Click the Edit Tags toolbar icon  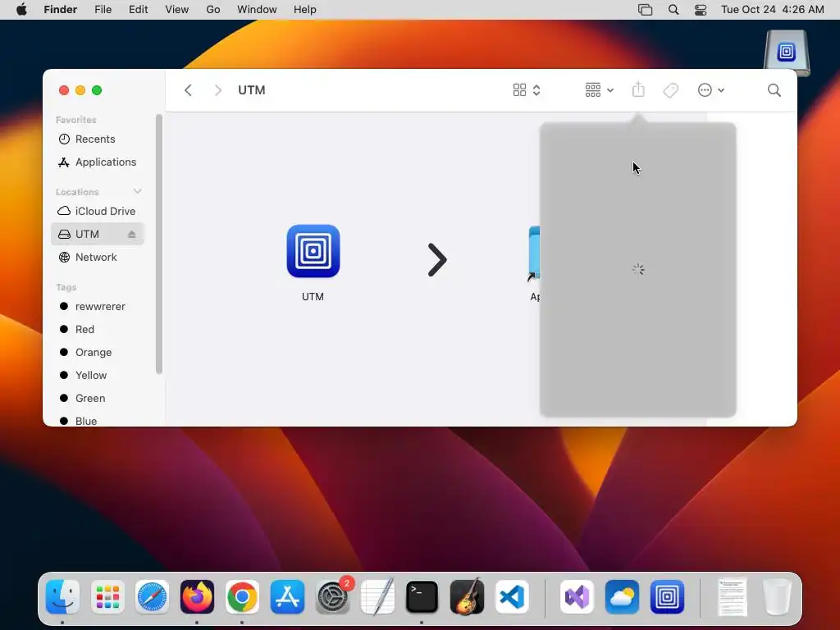(x=671, y=90)
